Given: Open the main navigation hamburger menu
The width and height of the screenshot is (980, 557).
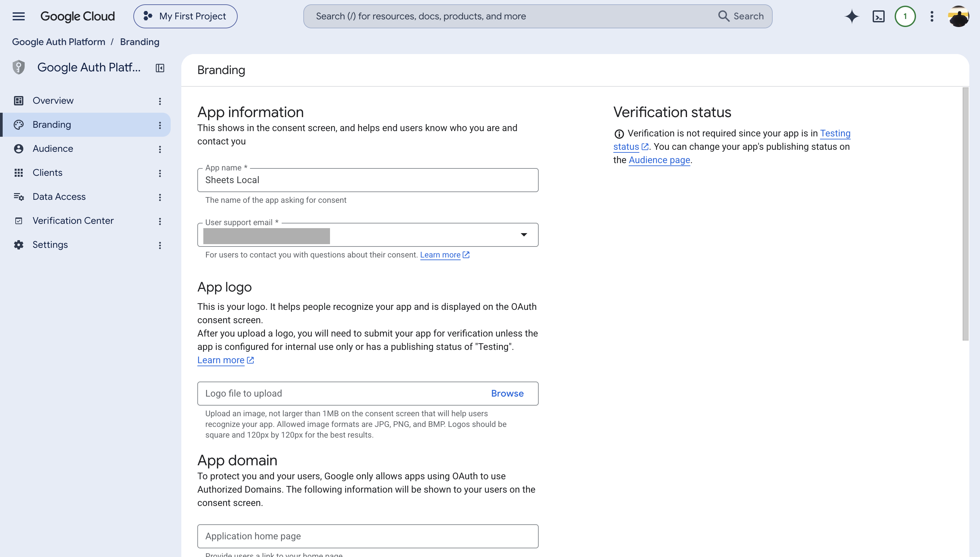Looking at the screenshot, I should [x=18, y=16].
